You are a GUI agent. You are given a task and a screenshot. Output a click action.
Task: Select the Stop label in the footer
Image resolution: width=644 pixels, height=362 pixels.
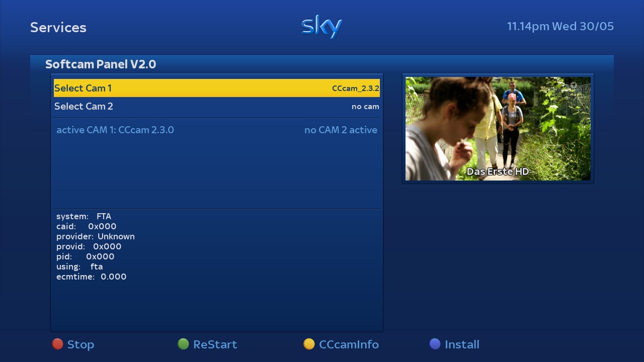[x=80, y=344]
